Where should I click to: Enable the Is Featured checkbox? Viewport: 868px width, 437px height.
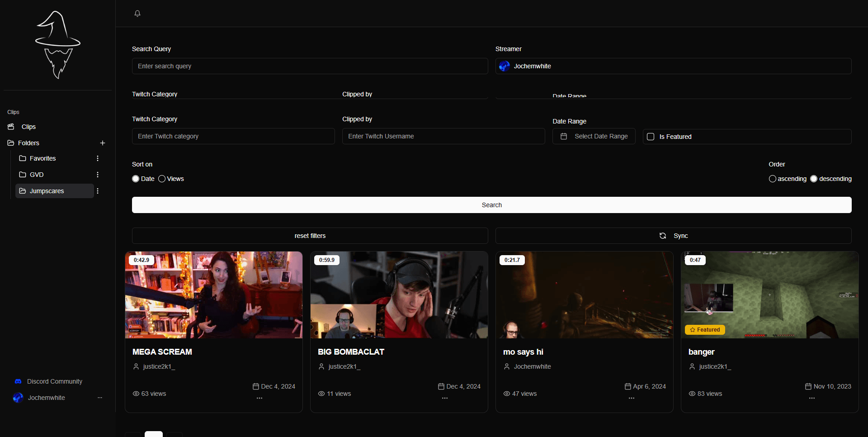tap(651, 136)
